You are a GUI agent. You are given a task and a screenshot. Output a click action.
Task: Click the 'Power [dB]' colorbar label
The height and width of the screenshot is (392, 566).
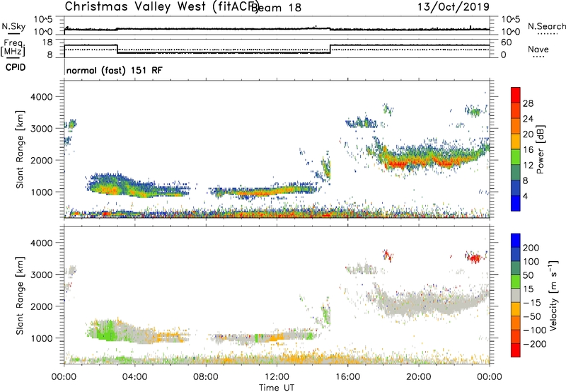(x=541, y=149)
